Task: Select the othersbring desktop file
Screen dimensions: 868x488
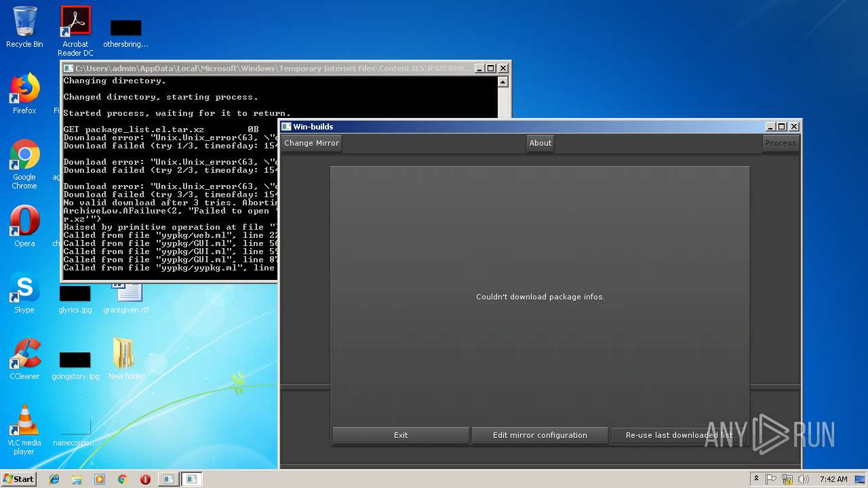Action: coord(125,34)
